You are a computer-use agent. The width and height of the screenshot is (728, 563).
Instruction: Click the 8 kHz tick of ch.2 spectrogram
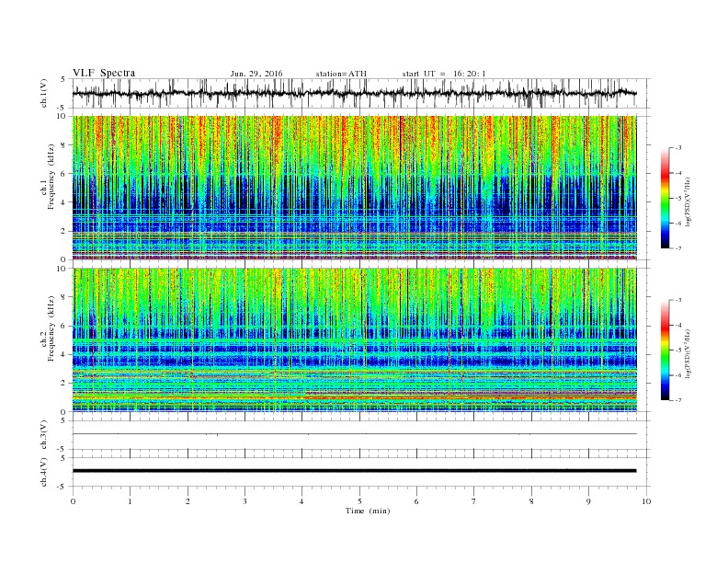64,297
